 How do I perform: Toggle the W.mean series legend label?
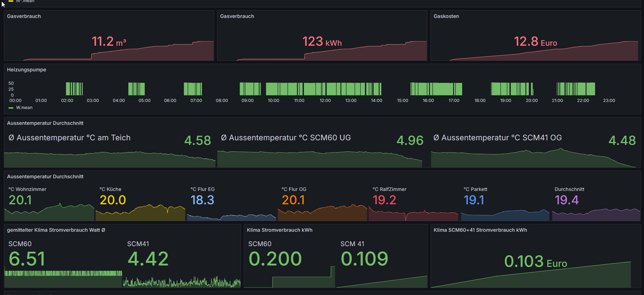(x=24, y=108)
